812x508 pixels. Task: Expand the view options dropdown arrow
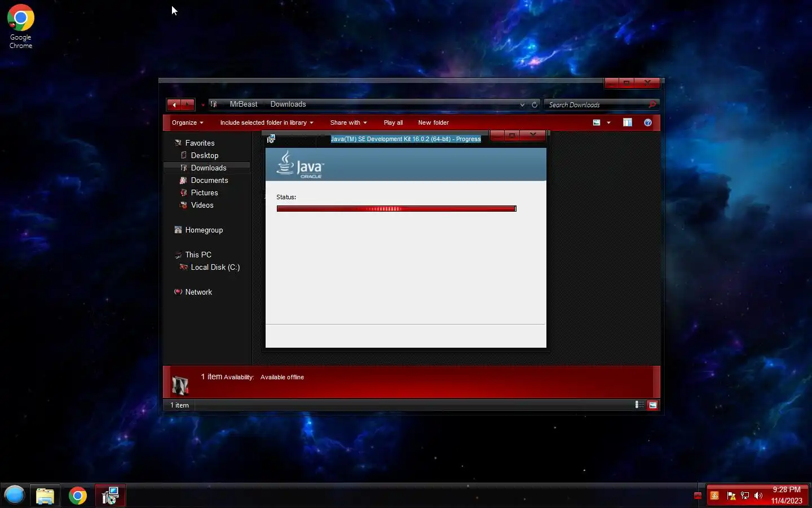click(x=608, y=122)
